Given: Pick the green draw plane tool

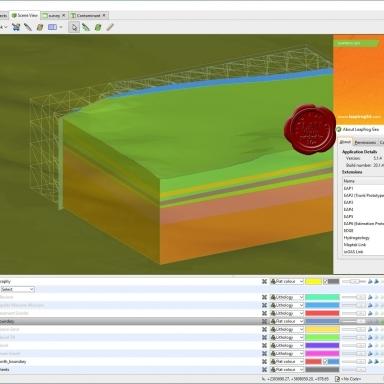Looking at the screenshot, I should 98,27.
